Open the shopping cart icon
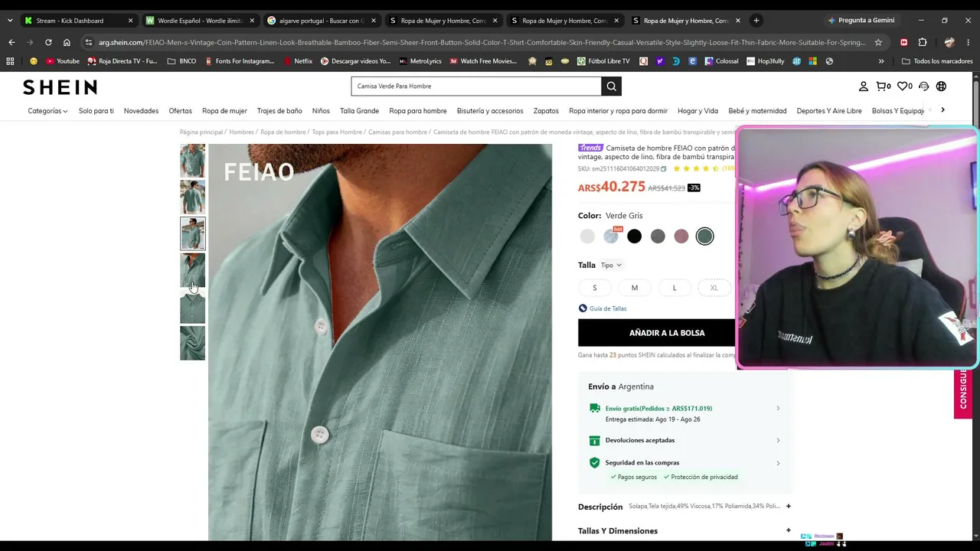This screenshot has height=551, width=980. click(x=883, y=86)
